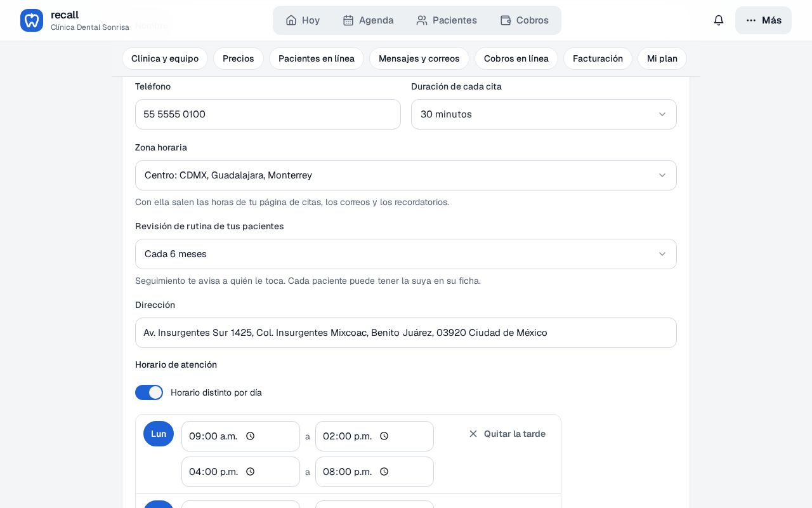Open Zona horaria dropdown
The height and width of the screenshot is (508, 812).
click(x=406, y=175)
